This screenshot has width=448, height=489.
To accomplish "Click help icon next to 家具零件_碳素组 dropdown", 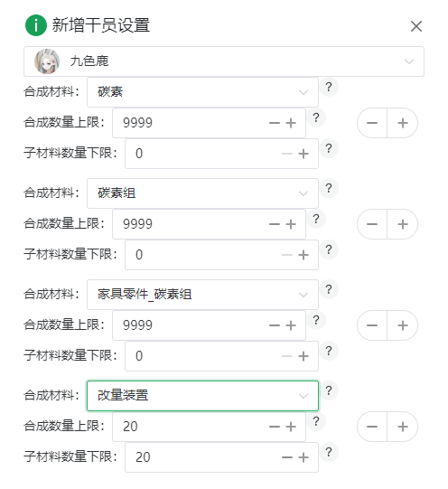I will (329, 290).
